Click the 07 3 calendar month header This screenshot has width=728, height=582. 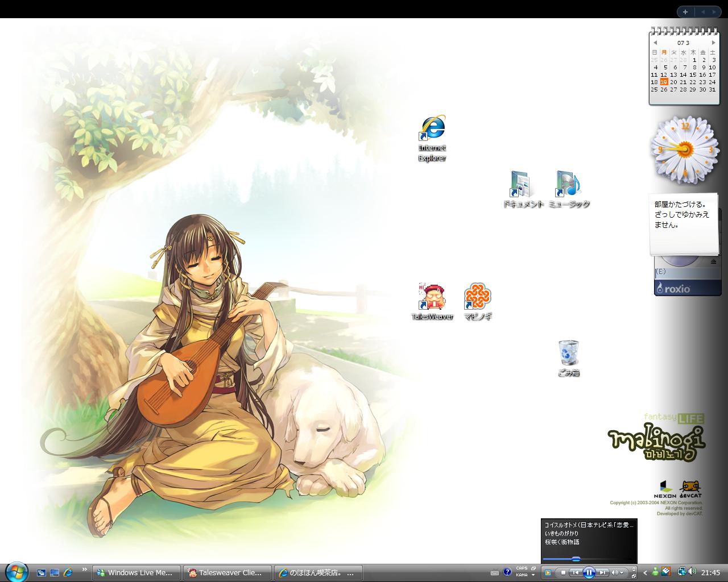(x=684, y=43)
